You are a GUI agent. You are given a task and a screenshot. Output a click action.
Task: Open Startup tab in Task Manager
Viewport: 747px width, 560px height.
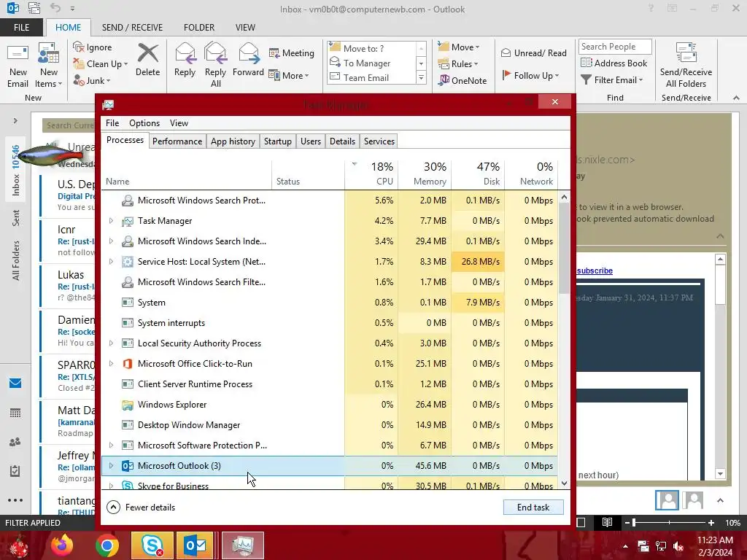(x=278, y=141)
